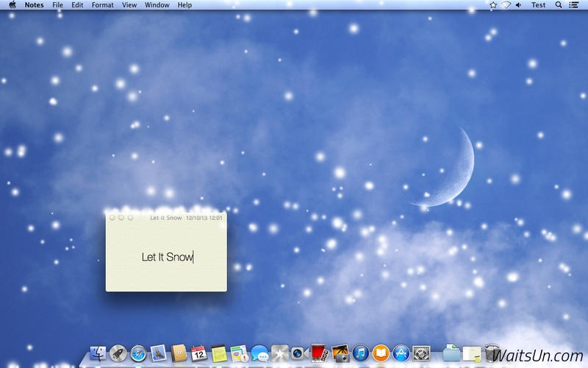Open the File menu
The width and height of the screenshot is (588, 368).
(x=57, y=5)
